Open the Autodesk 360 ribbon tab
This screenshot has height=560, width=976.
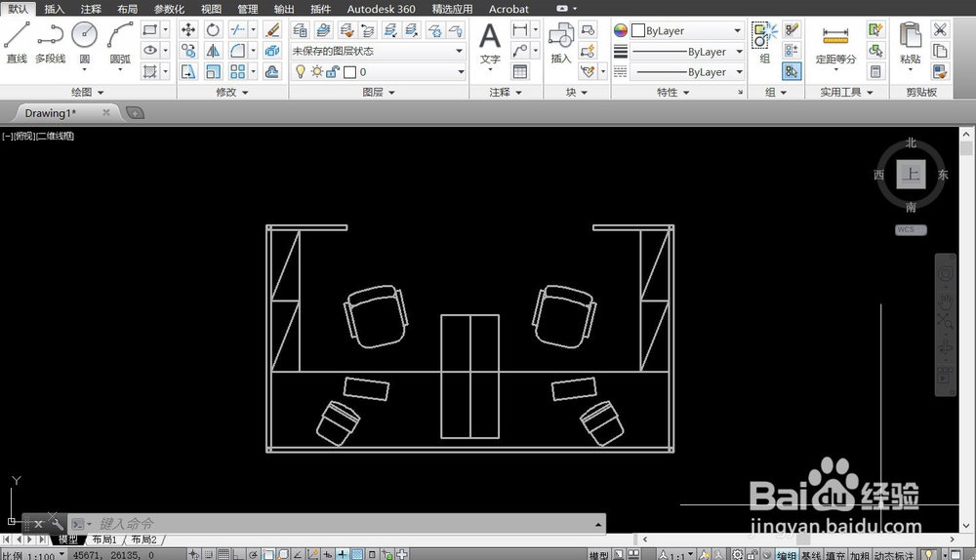tap(381, 9)
